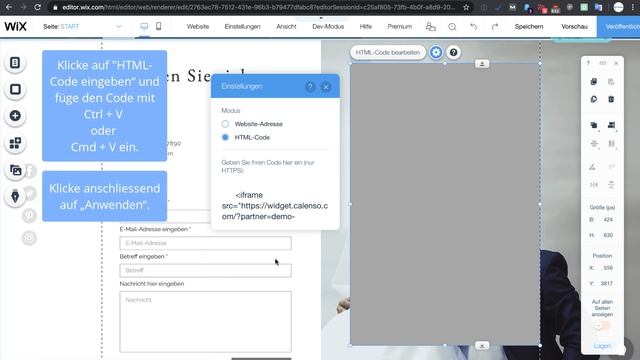The height and width of the screenshot is (360, 640).
Task: Open the Background panel in left sidebar
Action: click(x=15, y=89)
